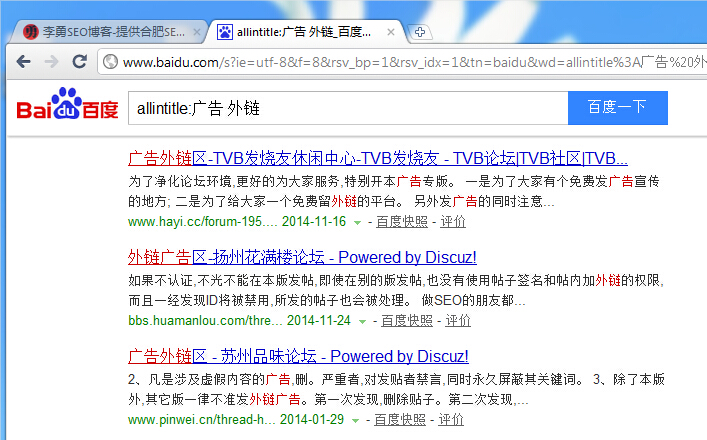Click the green URL www.hayi.cc/forum-195
This screenshot has width=707, height=440.
202,222
